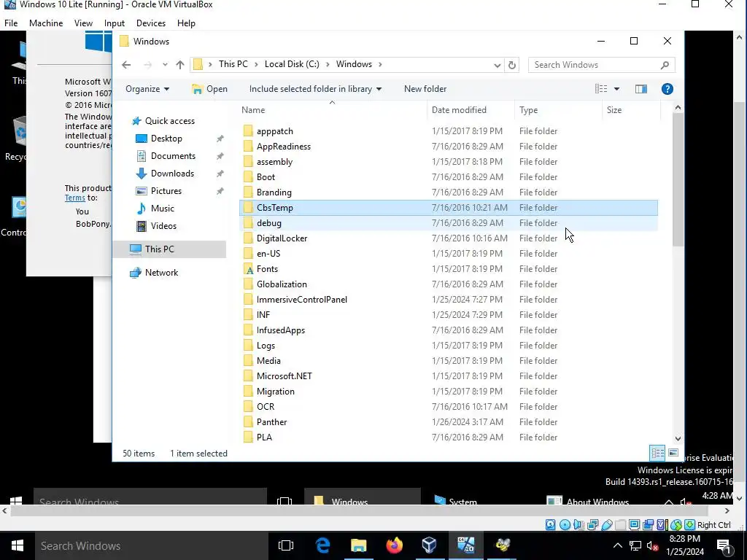This screenshot has height=560, width=747.
Task: Open host notification center icon
Action: point(724,545)
